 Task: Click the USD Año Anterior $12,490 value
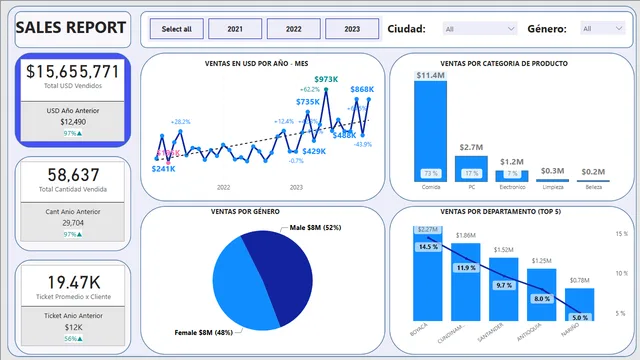(73, 122)
